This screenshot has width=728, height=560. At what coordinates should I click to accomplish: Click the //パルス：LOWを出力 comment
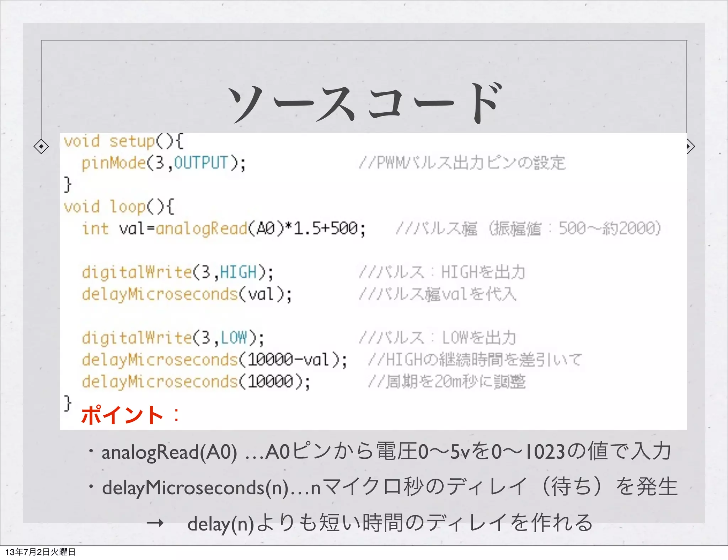[437, 338]
